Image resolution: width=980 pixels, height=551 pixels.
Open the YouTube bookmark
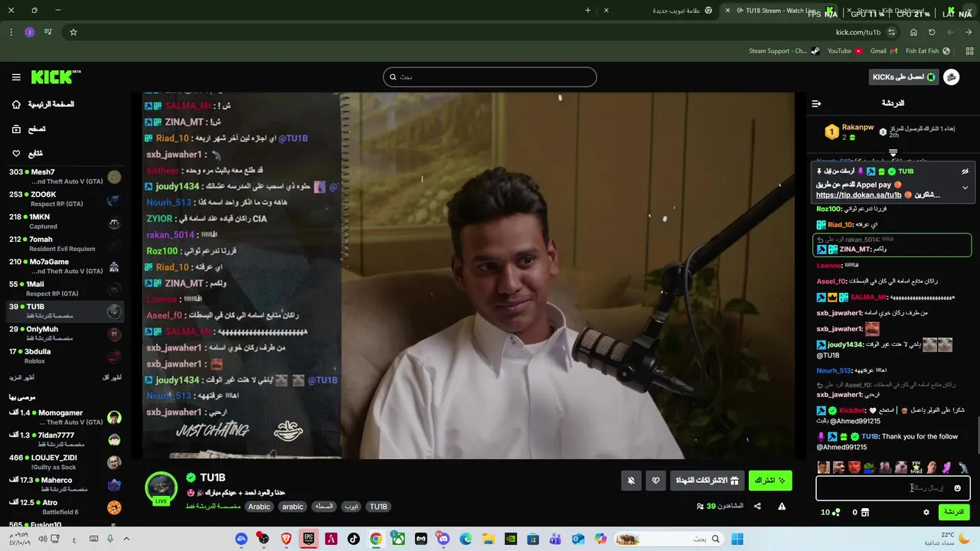click(845, 51)
